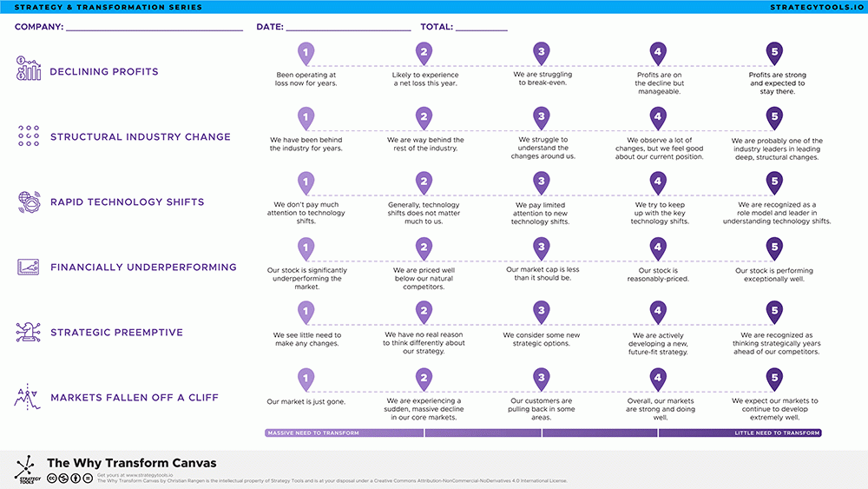The width and height of the screenshot is (868, 489).
Task: Select score 2 pin for Financially Underperforming
Action: pyautogui.click(x=424, y=248)
